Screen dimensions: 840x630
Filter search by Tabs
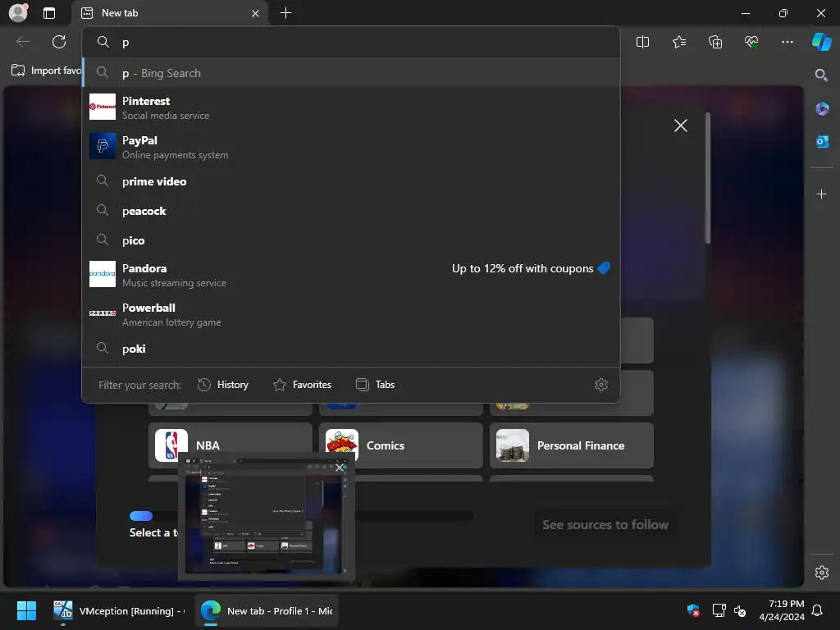click(x=375, y=385)
